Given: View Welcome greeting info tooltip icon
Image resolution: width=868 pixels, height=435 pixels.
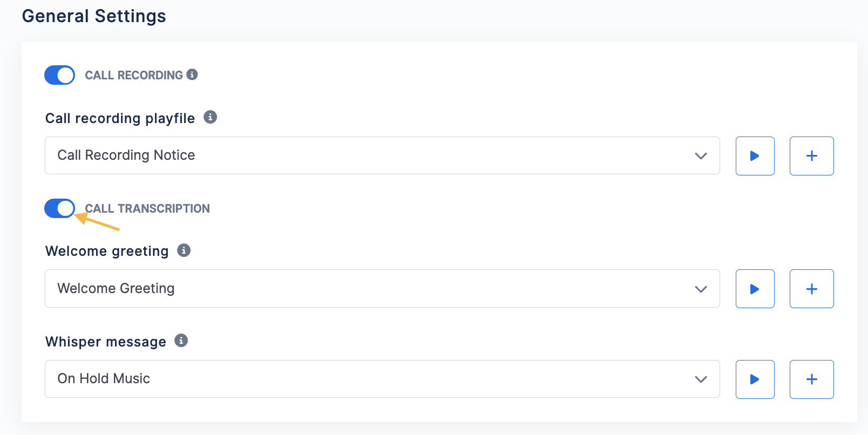Looking at the screenshot, I should pos(184,250).
